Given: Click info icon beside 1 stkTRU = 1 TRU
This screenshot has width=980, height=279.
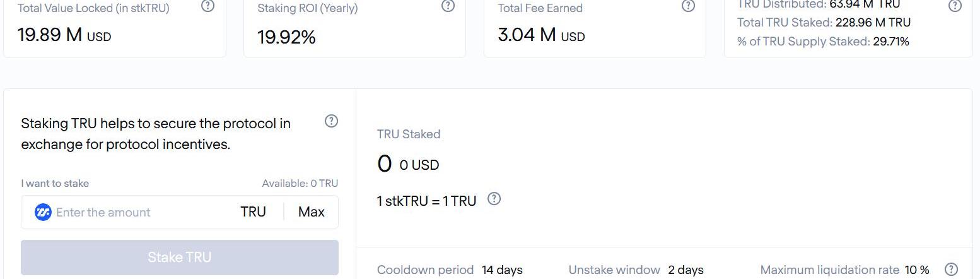Looking at the screenshot, I should tap(494, 199).
